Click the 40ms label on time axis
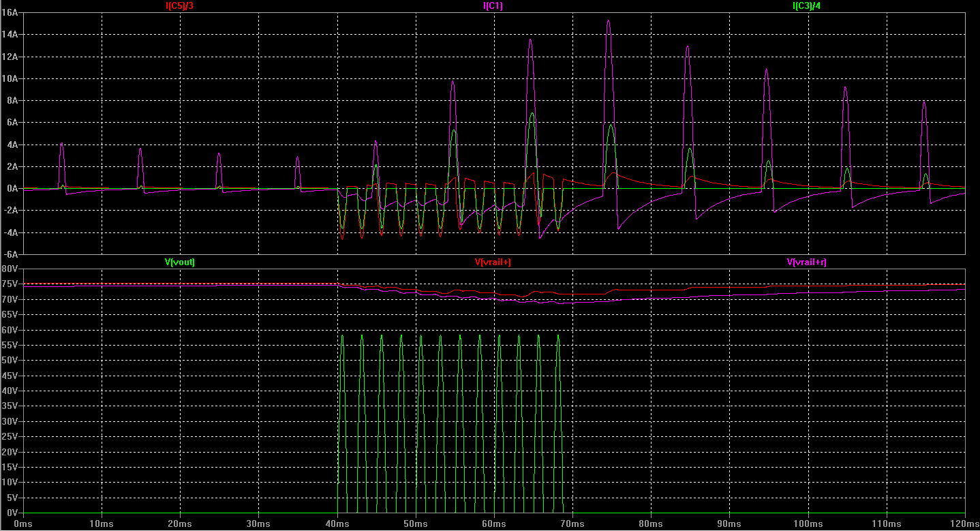Screen dimensions: 980x531 (337, 524)
